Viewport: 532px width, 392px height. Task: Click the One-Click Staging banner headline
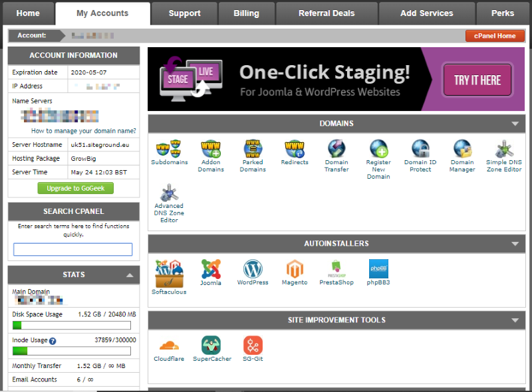325,72
